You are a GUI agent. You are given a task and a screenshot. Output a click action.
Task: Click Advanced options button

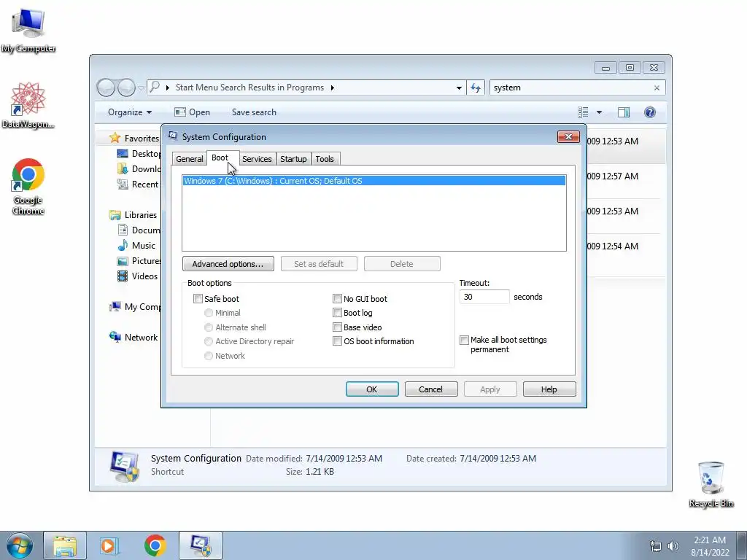pyautogui.click(x=228, y=264)
